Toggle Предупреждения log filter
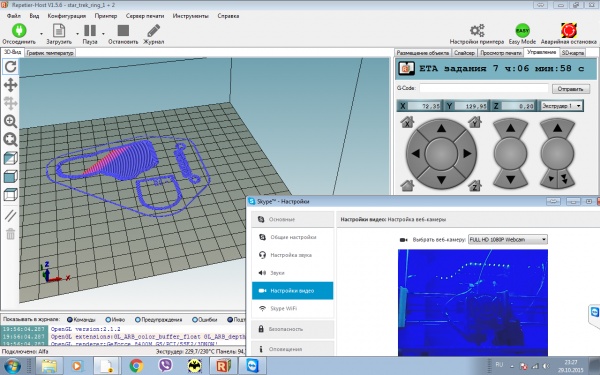Viewport: 600px width, 375px height. tap(158, 320)
